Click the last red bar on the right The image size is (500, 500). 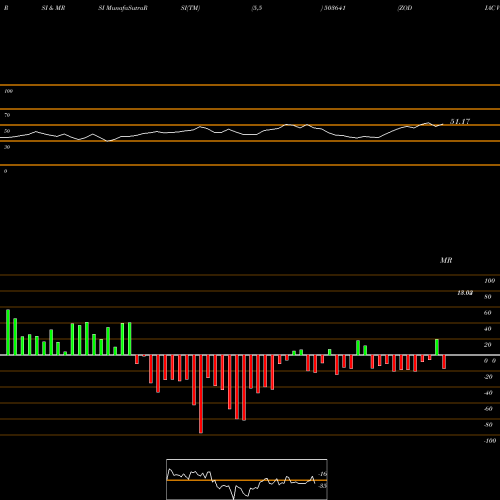(444, 362)
